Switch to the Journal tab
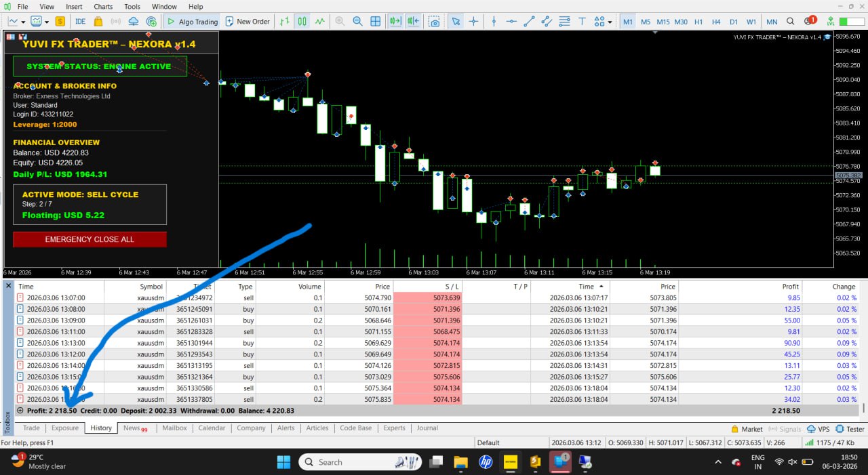Image resolution: width=868 pixels, height=475 pixels. pyautogui.click(x=427, y=428)
